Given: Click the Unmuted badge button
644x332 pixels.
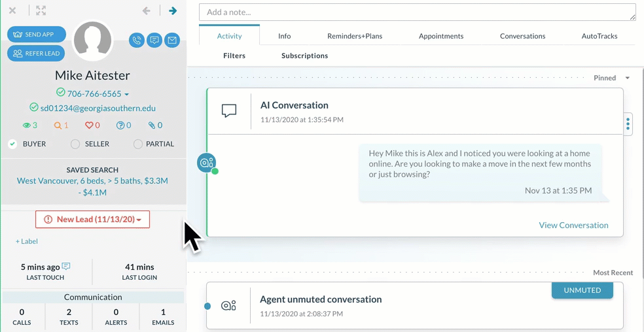Looking at the screenshot, I should point(582,290).
